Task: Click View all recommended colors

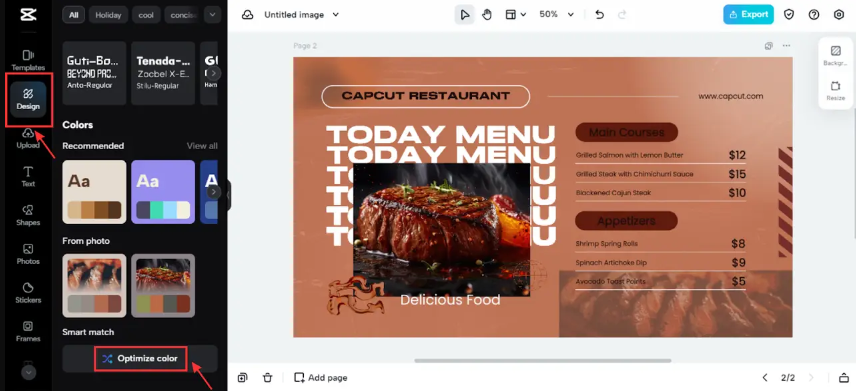Action: (202, 146)
